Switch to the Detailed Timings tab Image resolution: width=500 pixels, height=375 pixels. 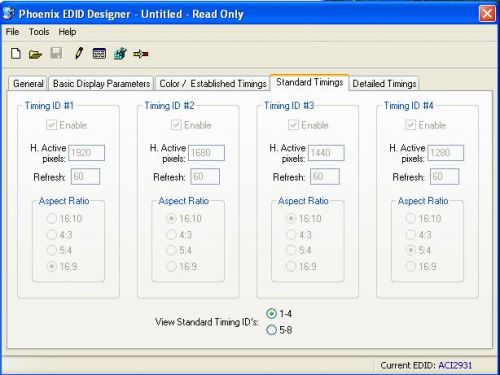(x=384, y=83)
